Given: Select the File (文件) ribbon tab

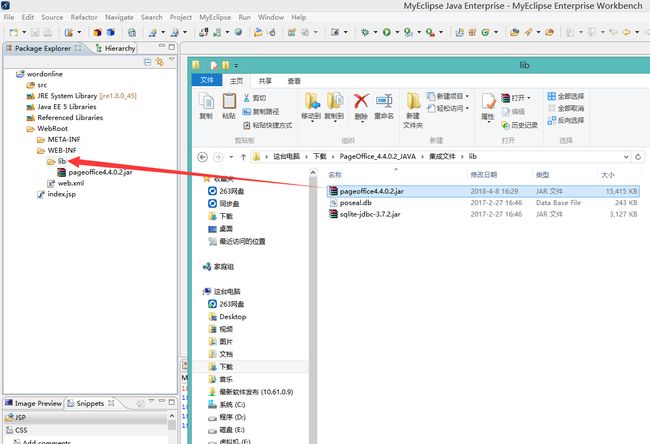Looking at the screenshot, I should point(207,80).
